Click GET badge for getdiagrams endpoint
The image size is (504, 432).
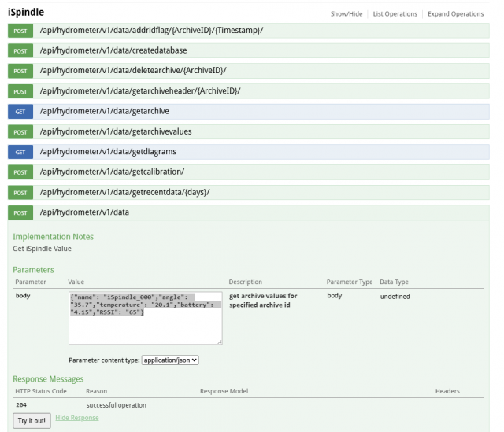[20, 152]
